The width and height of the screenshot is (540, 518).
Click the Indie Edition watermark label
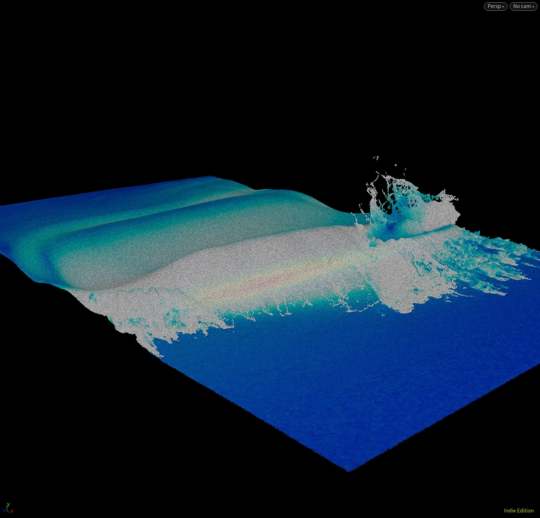(519, 510)
